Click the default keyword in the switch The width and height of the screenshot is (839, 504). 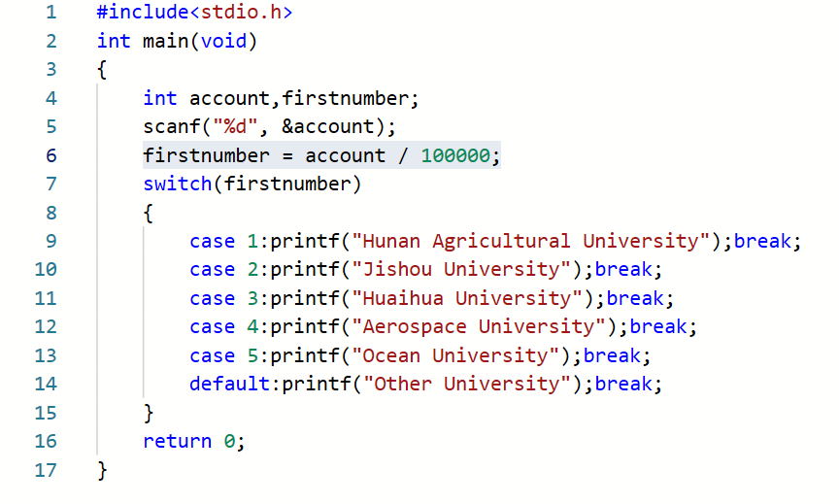pyautogui.click(x=230, y=384)
